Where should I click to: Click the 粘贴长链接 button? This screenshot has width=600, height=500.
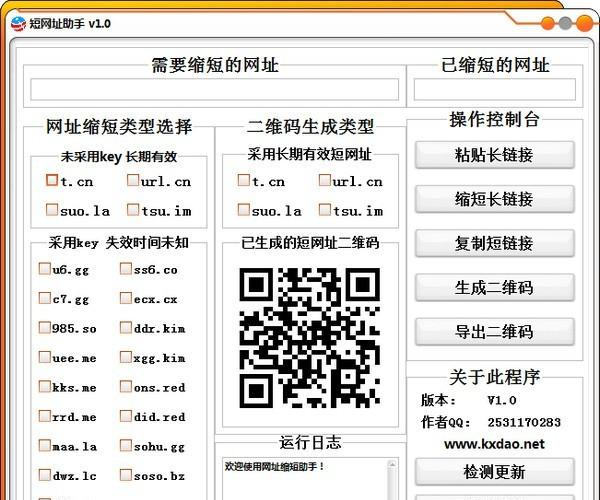[494, 155]
